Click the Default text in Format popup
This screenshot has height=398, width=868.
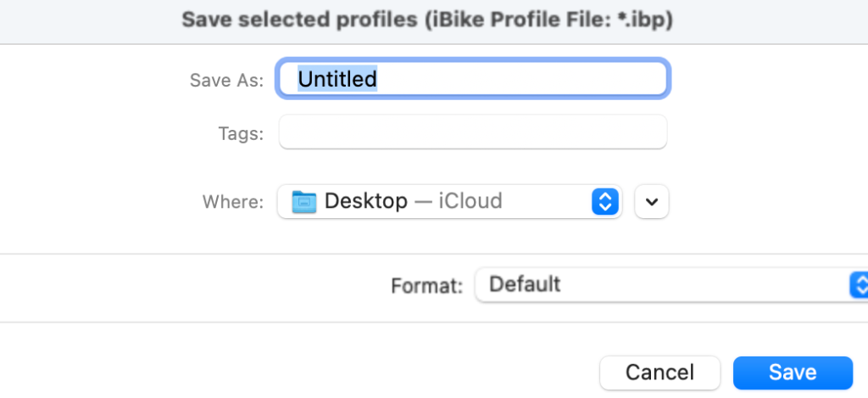(525, 284)
